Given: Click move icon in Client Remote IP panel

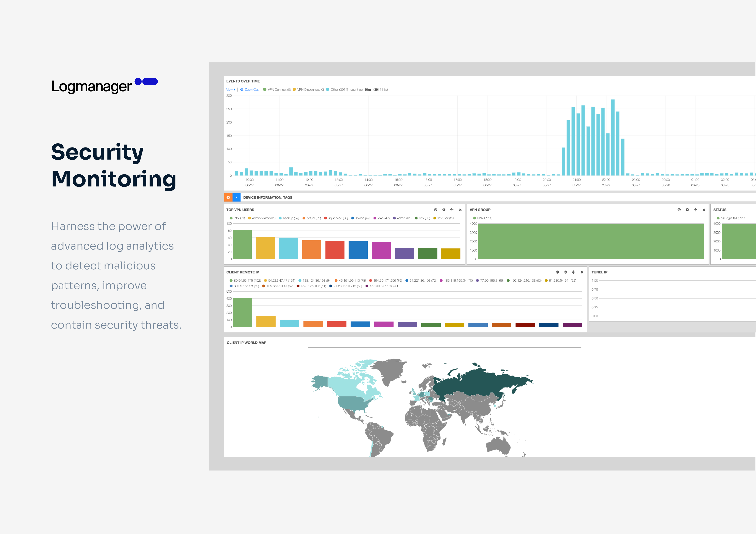Looking at the screenshot, I should (x=574, y=272).
